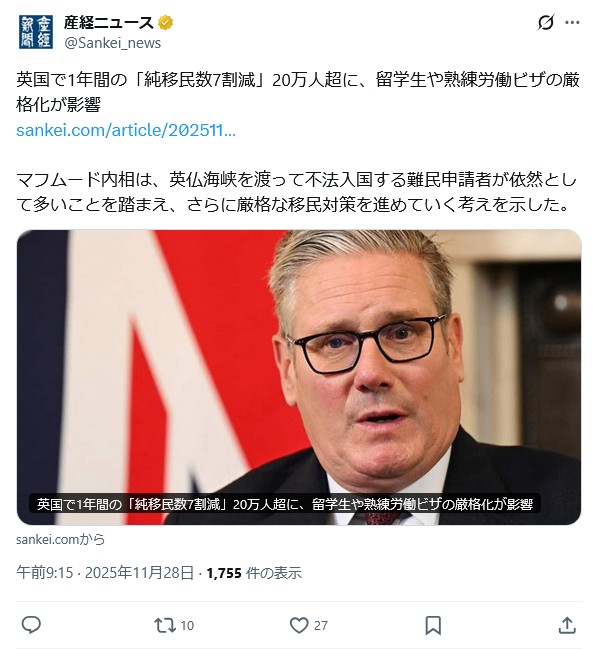This screenshot has width=598, height=649.
Task: Open the 産経ニュース profile name
Action: coord(109,22)
